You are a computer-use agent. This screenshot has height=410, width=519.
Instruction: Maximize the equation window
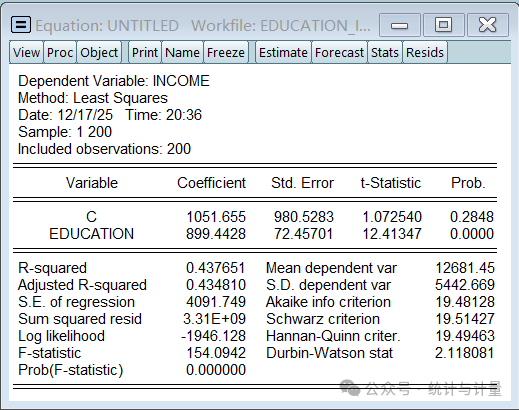coord(444,25)
